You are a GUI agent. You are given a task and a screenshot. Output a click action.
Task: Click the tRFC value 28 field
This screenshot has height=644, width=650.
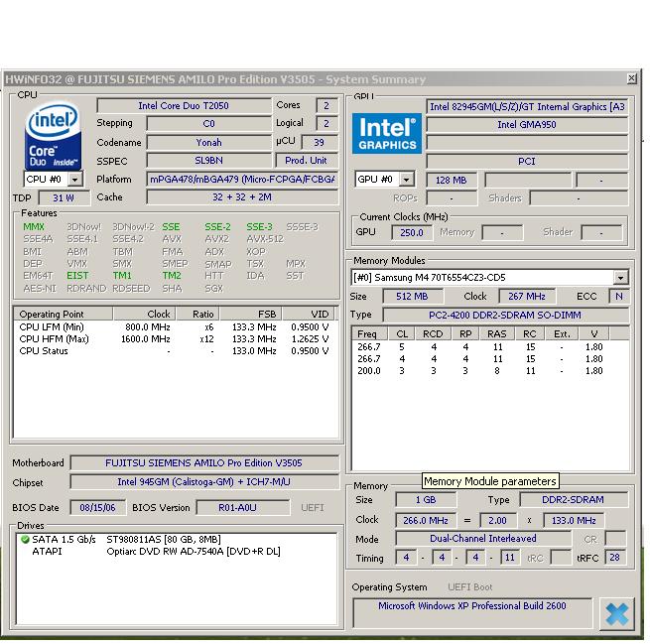point(614,558)
